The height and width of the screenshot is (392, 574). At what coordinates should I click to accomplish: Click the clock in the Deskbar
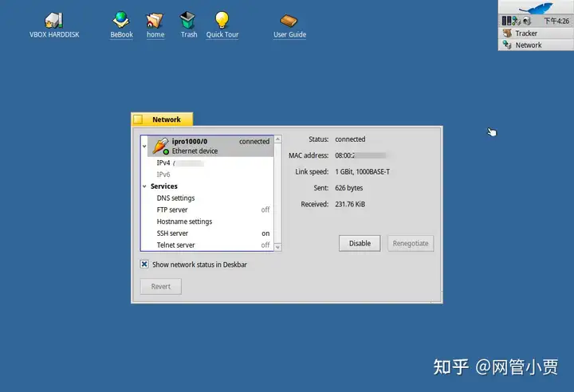click(556, 21)
